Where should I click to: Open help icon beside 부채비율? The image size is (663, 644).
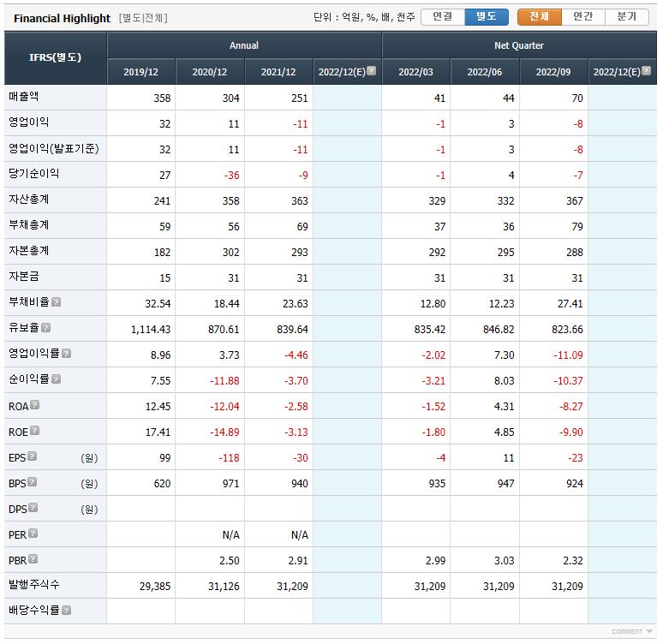(x=57, y=302)
